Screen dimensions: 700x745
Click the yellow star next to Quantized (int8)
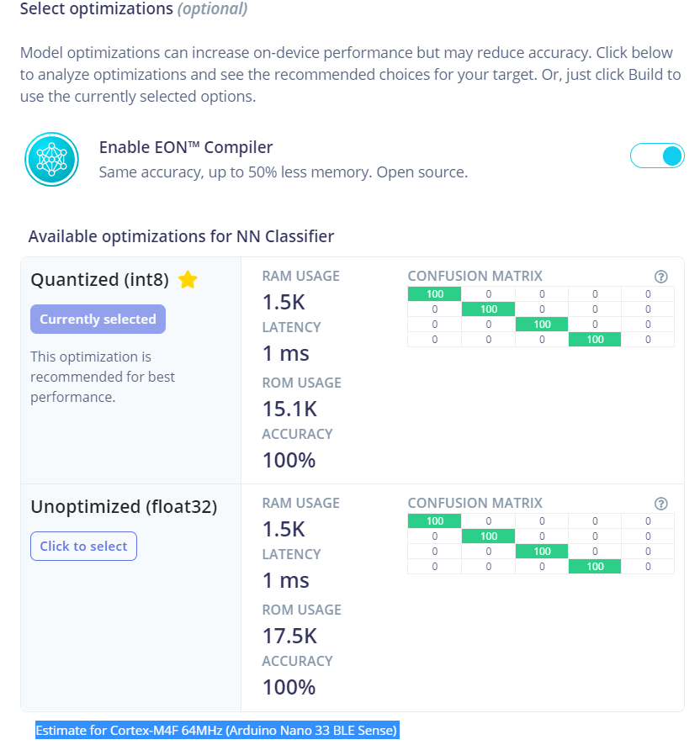(188, 279)
